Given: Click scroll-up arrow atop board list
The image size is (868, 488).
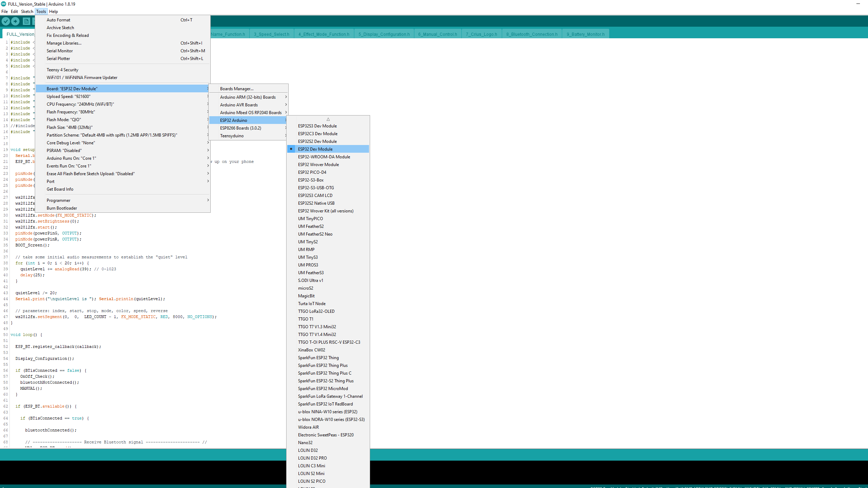Looking at the screenshot, I should [x=328, y=119].
